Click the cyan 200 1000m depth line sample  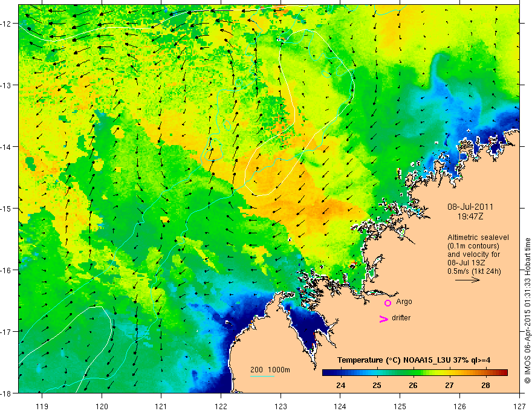click(x=262, y=376)
